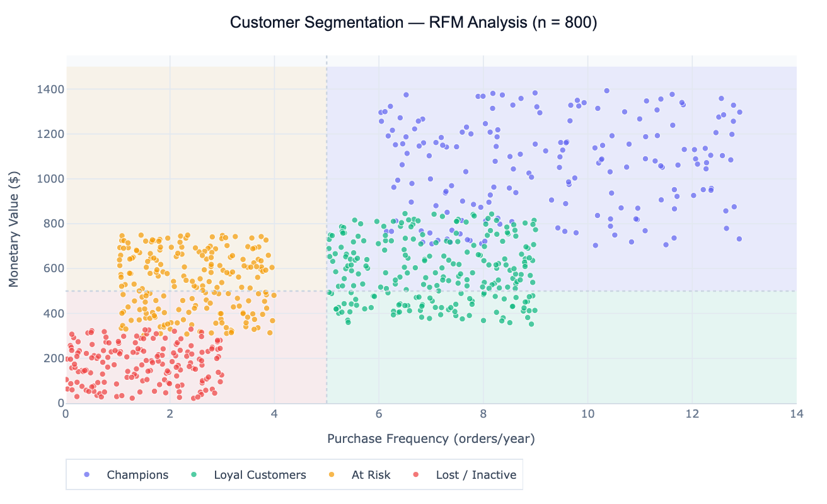
Task: Click the x-axis tick label 12
Action: [692, 414]
